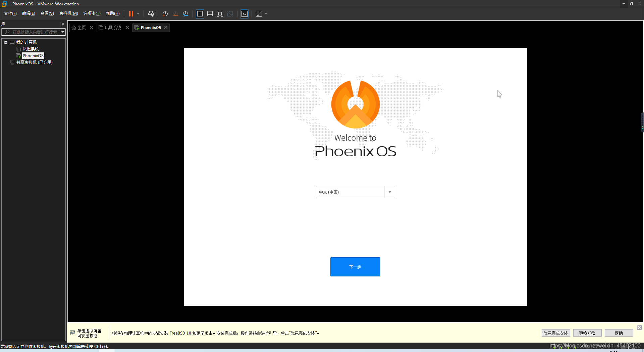This screenshot has width=644, height=352.
Task: Collapse the 我的计算机 tree node
Action: pyautogui.click(x=6, y=42)
